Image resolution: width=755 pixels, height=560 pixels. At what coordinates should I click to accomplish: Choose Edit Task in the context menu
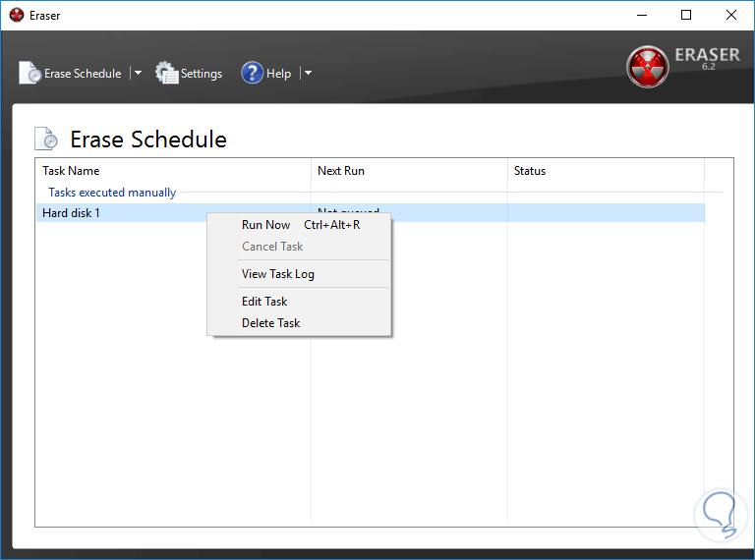coord(300,302)
